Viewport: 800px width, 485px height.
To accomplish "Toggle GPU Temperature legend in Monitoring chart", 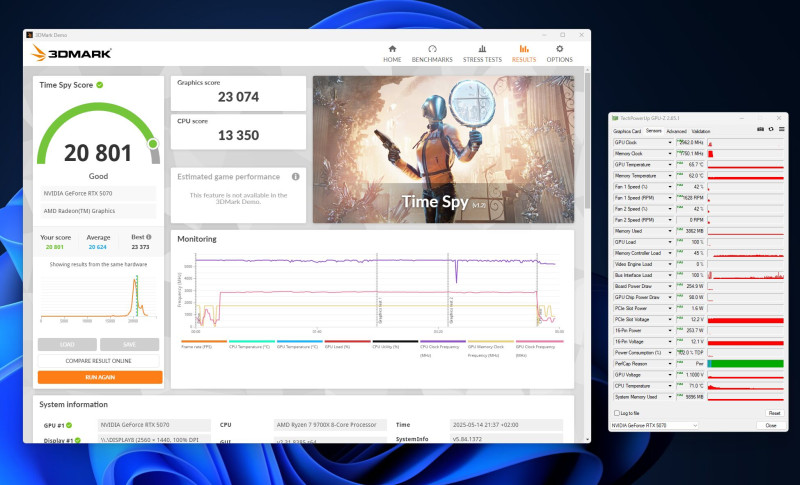I will coord(299,344).
